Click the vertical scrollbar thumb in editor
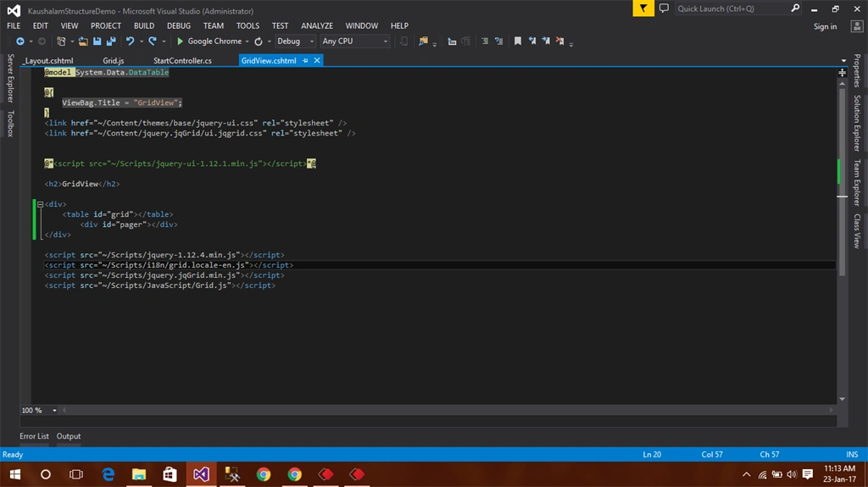The width and height of the screenshot is (868, 487). [842, 180]
